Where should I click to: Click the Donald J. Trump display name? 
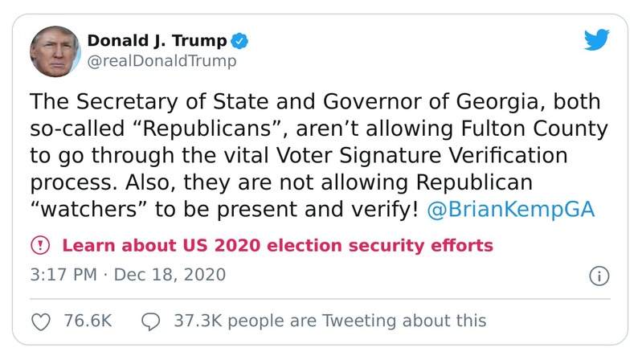click(157, 40)
